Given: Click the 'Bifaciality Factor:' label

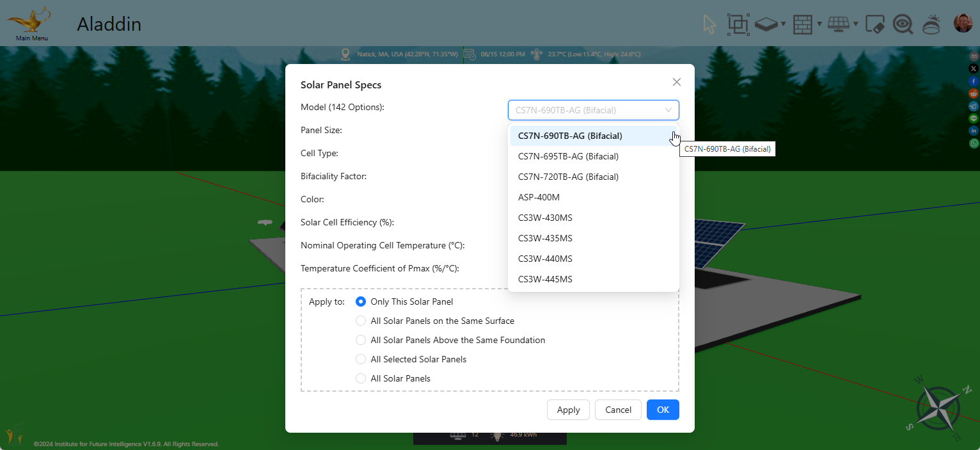Looking at the screenshot, I should click(333, 176).
